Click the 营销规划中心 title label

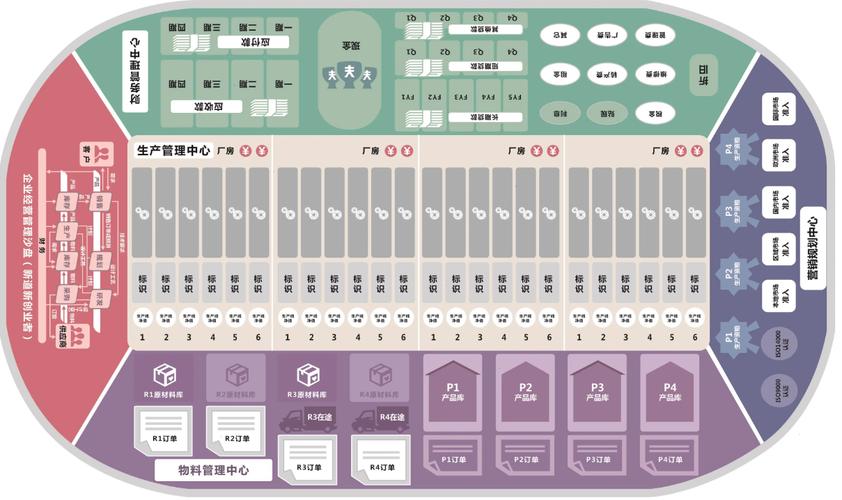[x=812, y=248]
